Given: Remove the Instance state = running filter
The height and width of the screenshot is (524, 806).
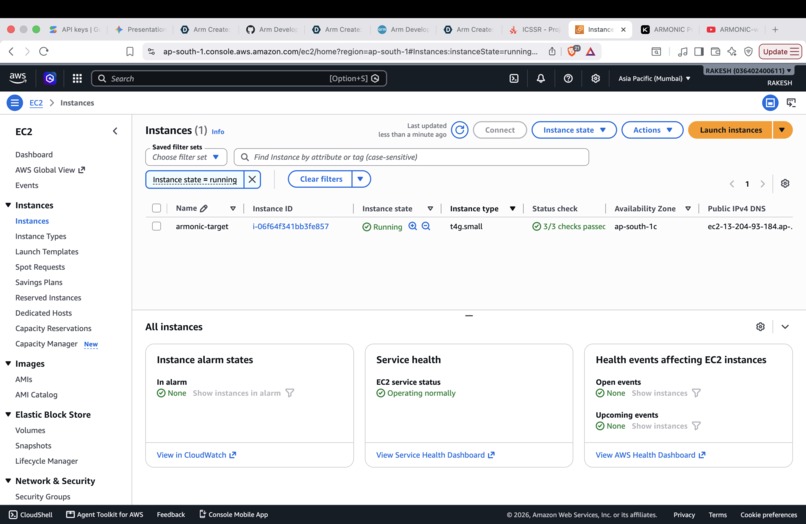Looking at the screenshot, I should click(252, 179).
